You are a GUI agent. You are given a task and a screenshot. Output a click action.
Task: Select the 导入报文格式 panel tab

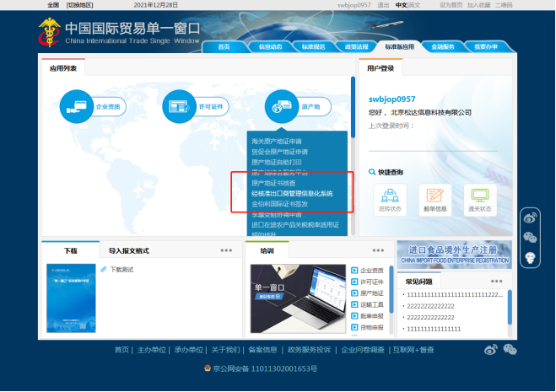pos(129,250)
